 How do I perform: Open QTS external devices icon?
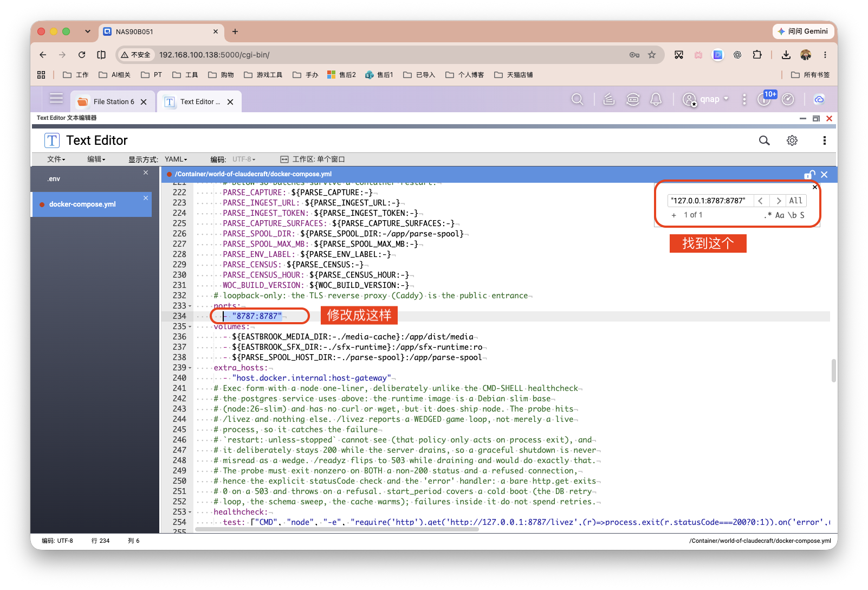633,99
